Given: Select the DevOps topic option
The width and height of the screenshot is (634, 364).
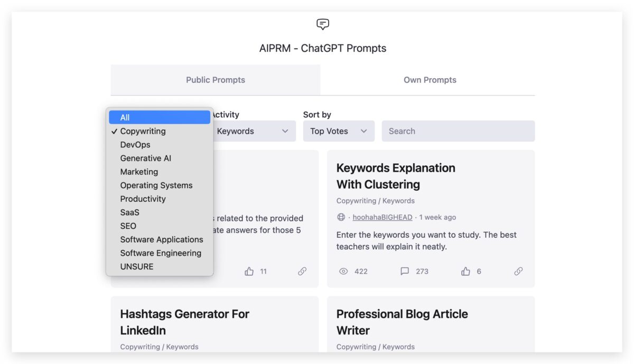Looking at the screenshot, I should point(160,145).
